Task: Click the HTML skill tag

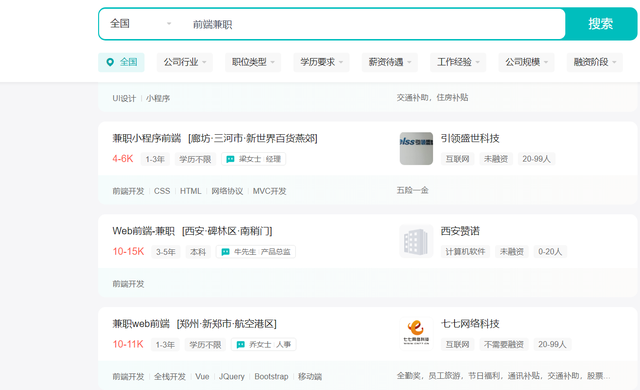Action: pyautogui.click(x=191, y=191)
